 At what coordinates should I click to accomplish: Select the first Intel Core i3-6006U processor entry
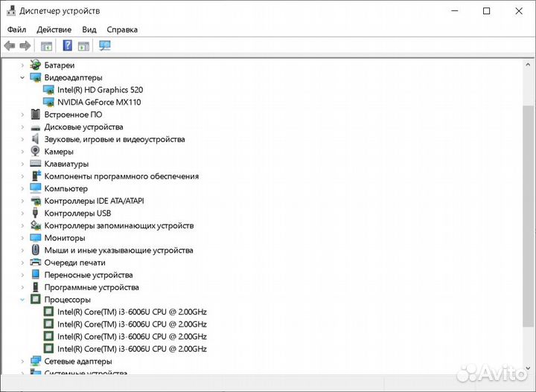[132, 312]
